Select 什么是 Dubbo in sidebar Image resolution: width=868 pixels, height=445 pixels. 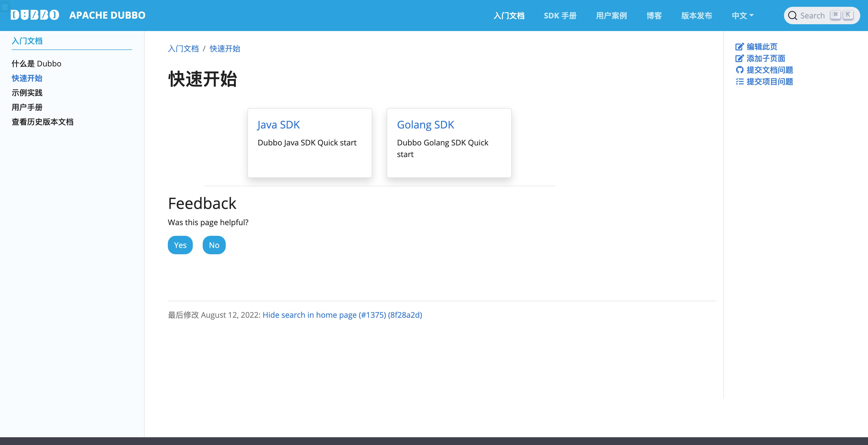click(x=36, y=64)
